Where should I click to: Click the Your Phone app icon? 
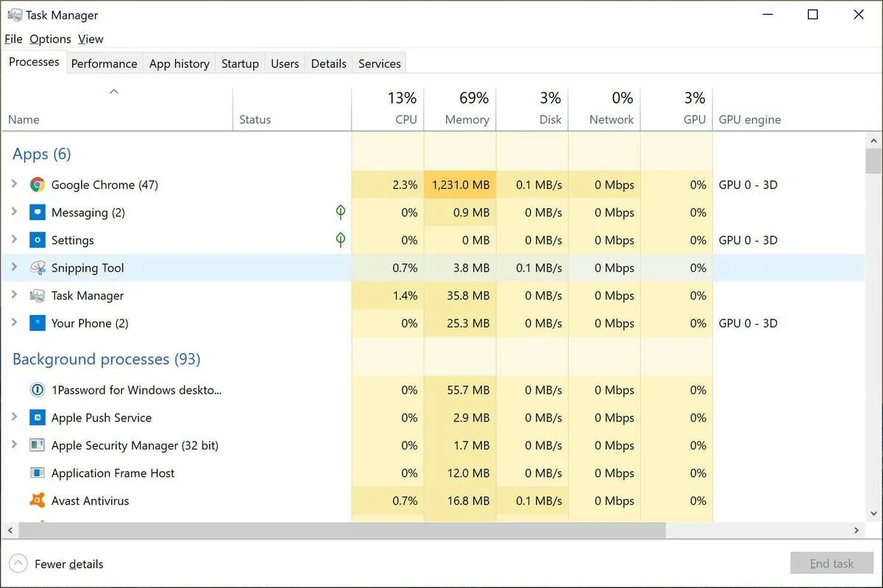(38, 323)
